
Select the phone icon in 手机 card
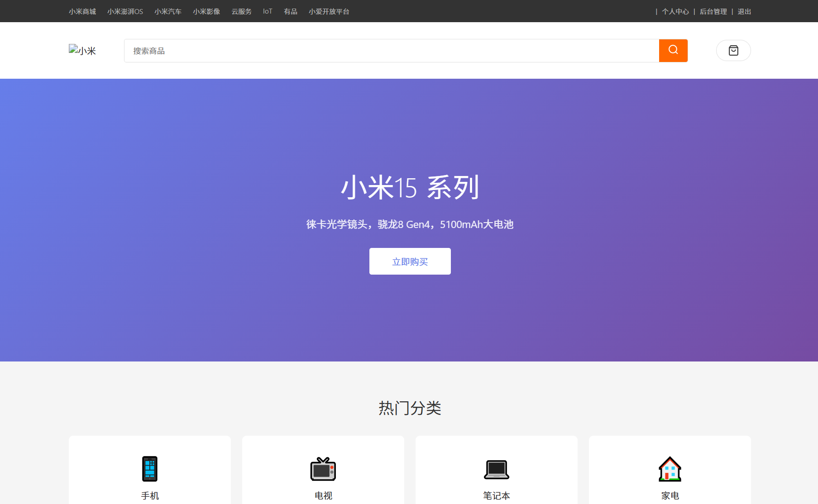click(150, 469)
